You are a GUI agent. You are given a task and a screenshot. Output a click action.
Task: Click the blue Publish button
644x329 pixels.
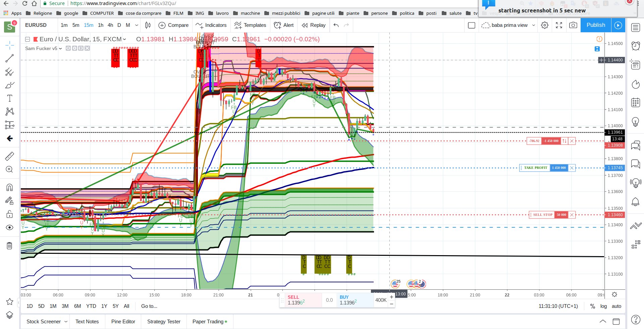coord(596,25)
